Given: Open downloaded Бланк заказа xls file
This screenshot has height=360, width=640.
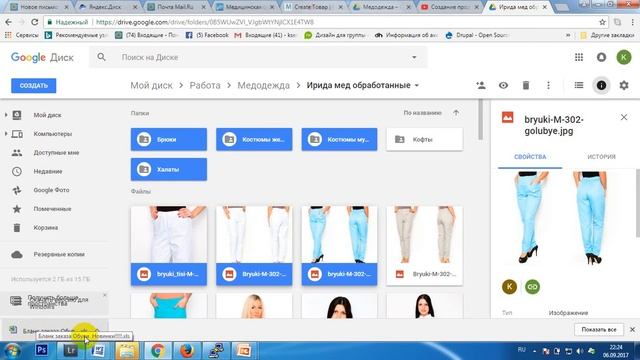Looking at the screenshot, I should pos(54,330).
